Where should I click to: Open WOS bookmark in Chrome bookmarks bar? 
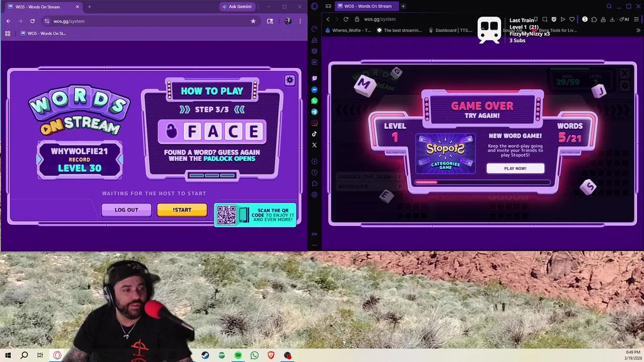tap(43, 33)
